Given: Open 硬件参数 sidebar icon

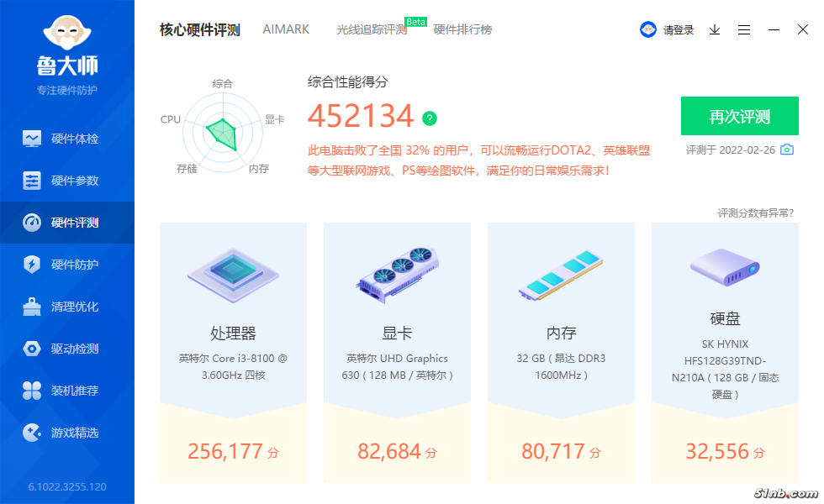Looking at the screenshot, I should (32, 181).
